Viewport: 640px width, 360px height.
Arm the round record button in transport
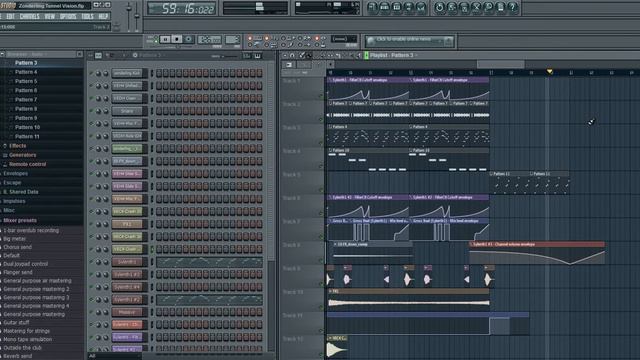point(189,40)
